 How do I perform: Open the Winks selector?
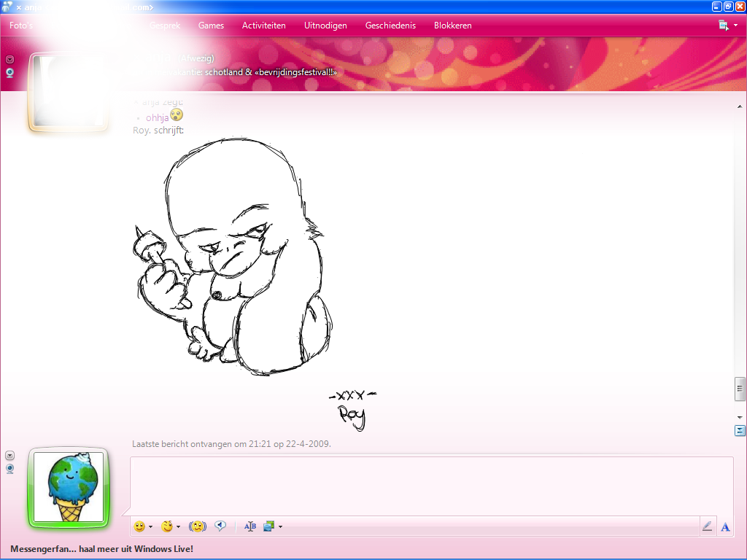pos(166,526)
